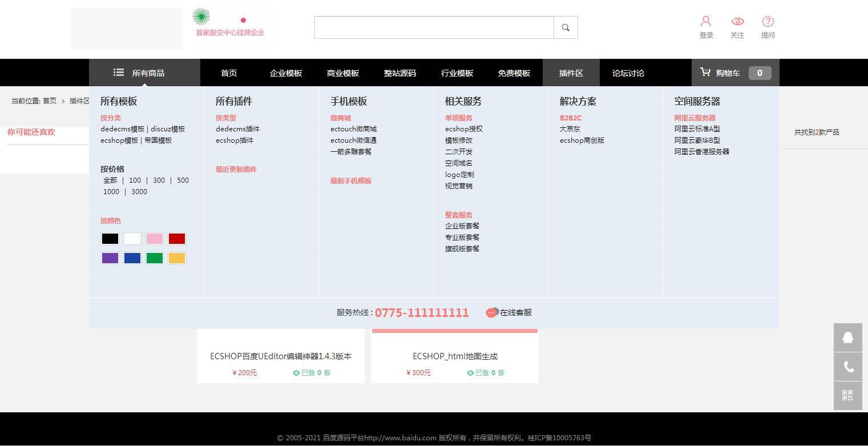Click the ecshop授权 service link
Image resolution: width=868 pixels, height=446 pixels.
coord(463,128)
